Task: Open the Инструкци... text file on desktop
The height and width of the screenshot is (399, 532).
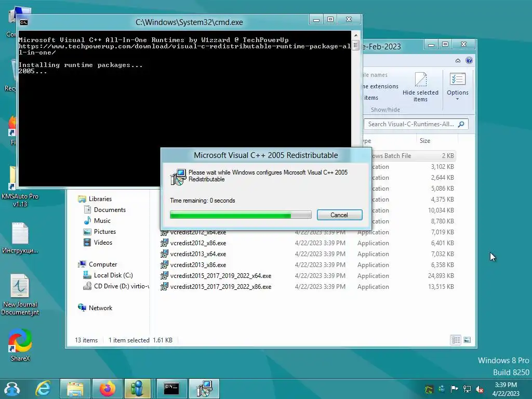Action: [x=20, y=238]
